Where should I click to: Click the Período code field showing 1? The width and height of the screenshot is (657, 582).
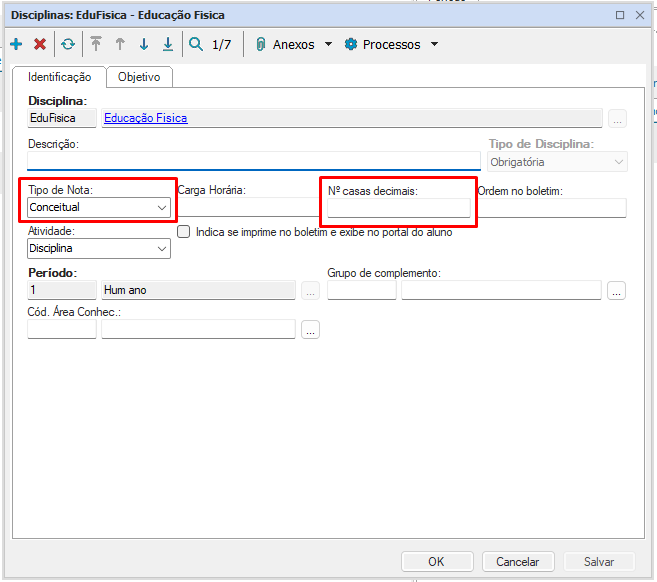62,290
